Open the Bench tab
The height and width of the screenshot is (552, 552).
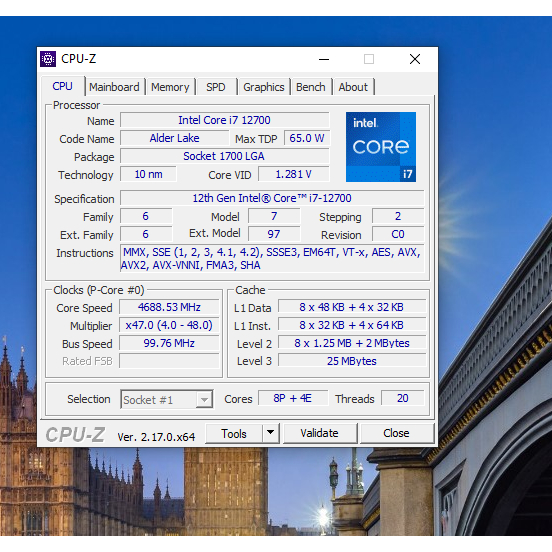[x=310, y=87]
